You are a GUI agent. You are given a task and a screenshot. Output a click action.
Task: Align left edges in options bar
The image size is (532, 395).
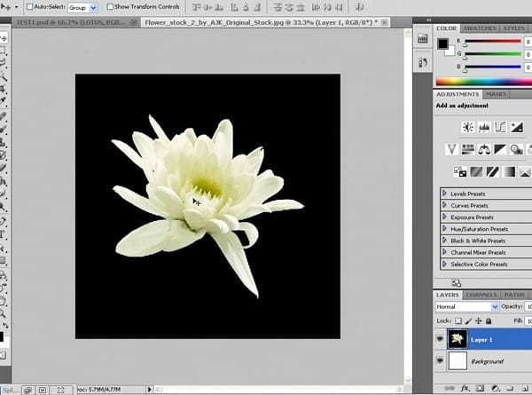(234, 7)
